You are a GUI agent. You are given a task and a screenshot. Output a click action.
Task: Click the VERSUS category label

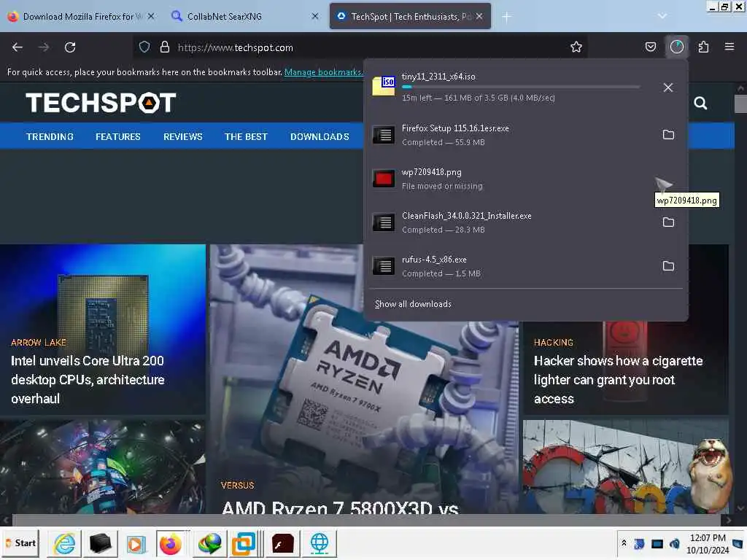(x=237, y=485)
